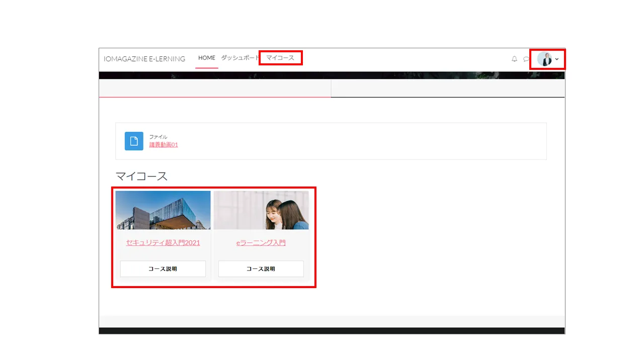Open the セキュリティ超入門2021 course link

coord(163,242)
